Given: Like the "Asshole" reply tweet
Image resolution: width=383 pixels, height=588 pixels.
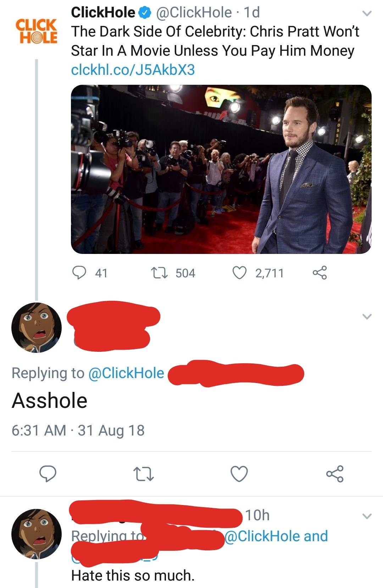Looking at the screenshot, I should [x=239, y=473].
